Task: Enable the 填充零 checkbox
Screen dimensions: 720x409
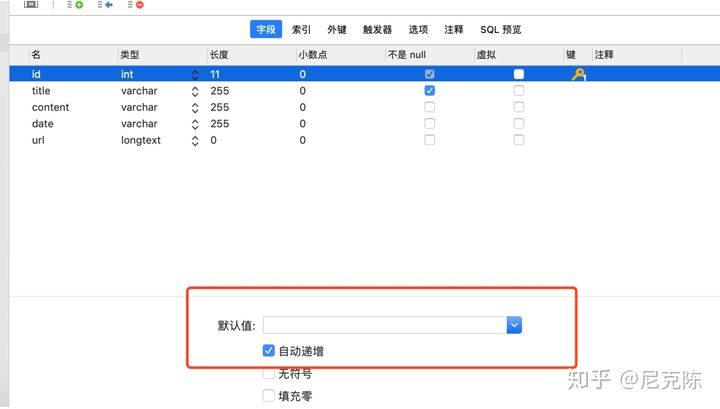Action: click(x=269, y=395)
